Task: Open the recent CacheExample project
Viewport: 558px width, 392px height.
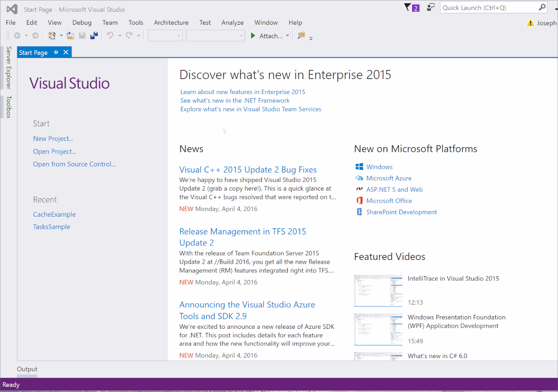Action: (54, 214)
